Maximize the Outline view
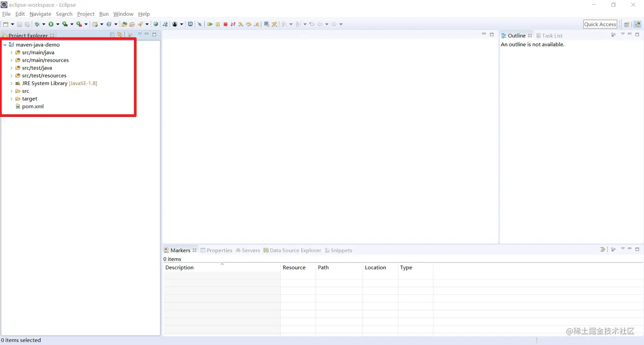Screen dimensions: 644x345 [638, 34]
